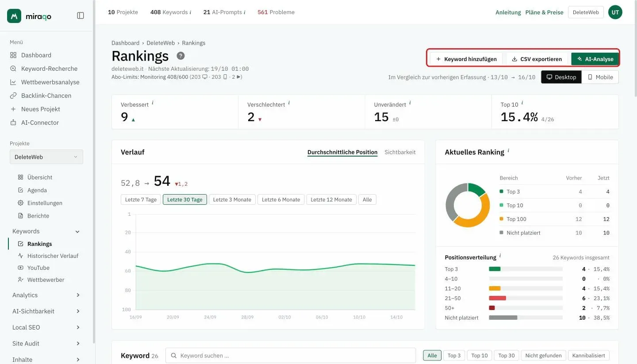Select the Letzte 3 Monate range
Viewport: 637px width, 364px height.
[232, 199]
